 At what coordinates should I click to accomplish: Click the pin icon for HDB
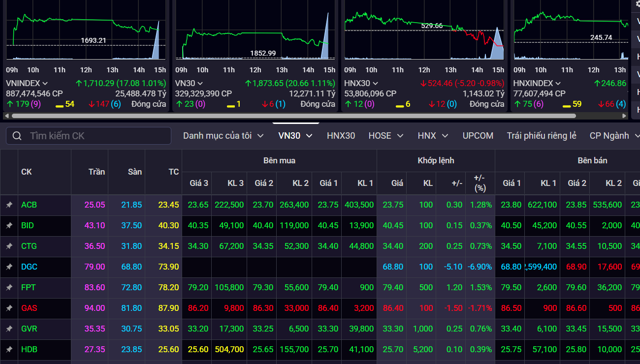click(x=9, y=350)
